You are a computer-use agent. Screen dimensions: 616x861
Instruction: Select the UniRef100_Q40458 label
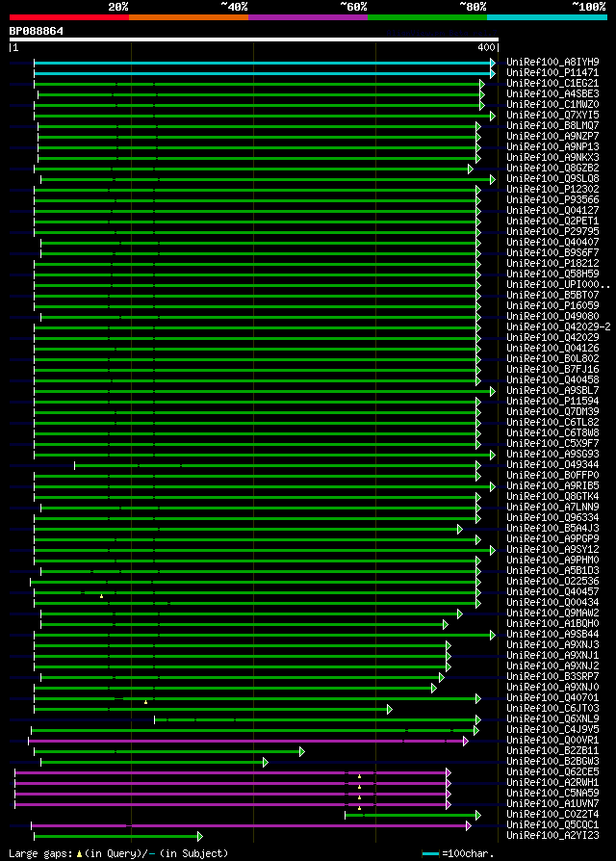tap(552, 379)
